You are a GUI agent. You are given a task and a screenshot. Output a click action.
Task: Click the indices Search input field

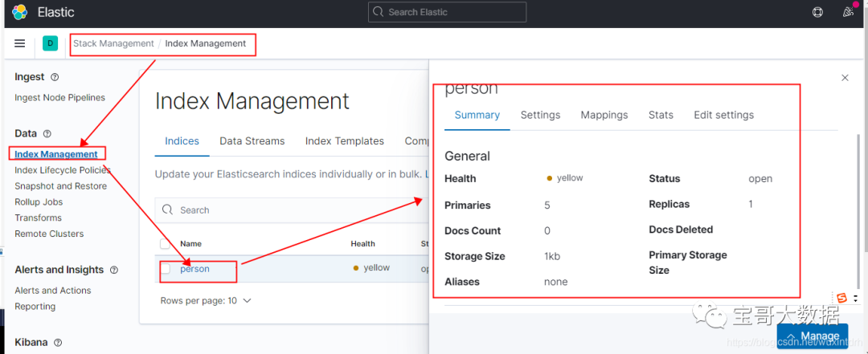[x=292, y=210]
